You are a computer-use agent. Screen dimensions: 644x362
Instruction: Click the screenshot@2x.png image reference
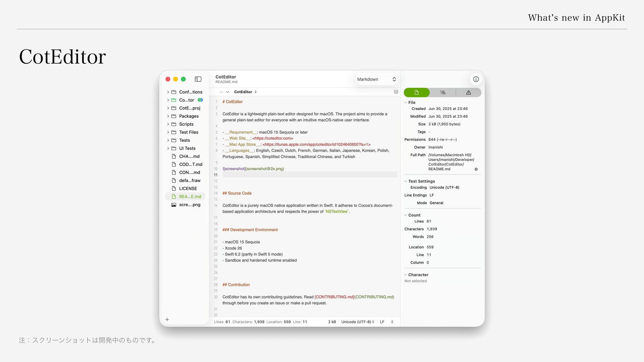(265, 169)
